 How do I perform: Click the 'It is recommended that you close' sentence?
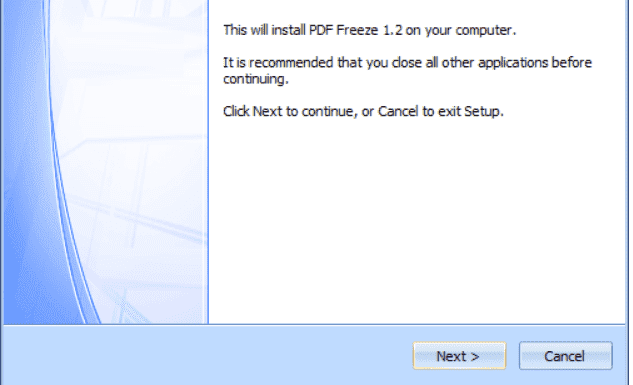[407, 71]
